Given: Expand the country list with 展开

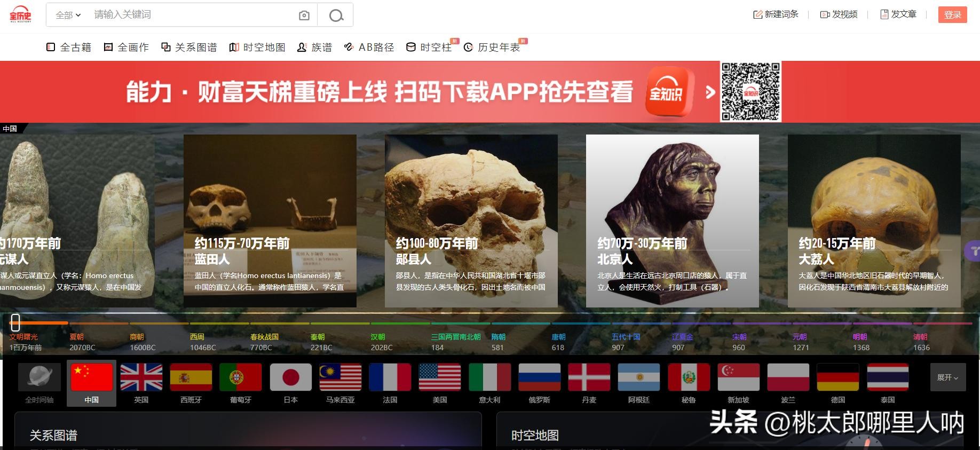Looking at the screenshot, I should pos(947,377).
